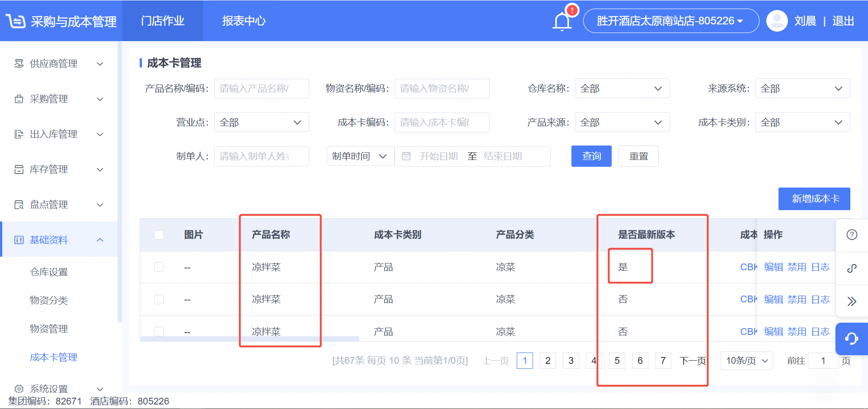
Task: Open the 成本卡类别 filter dropdown
Action: [802, 122]
